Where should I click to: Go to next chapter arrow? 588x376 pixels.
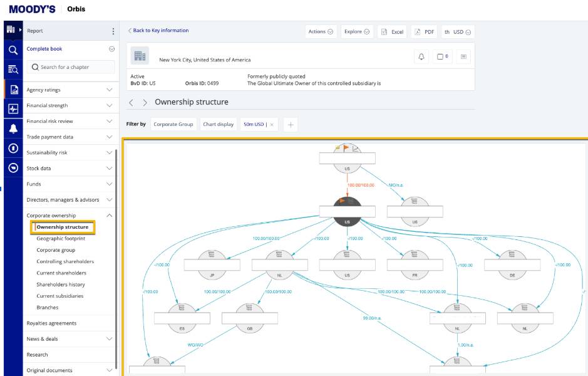click(x=145, y=102)
